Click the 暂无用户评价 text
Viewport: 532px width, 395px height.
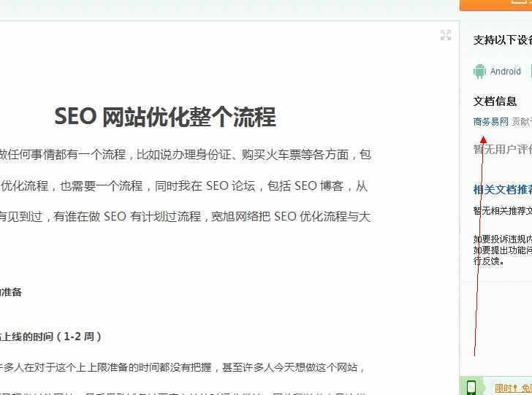[502, 149]
